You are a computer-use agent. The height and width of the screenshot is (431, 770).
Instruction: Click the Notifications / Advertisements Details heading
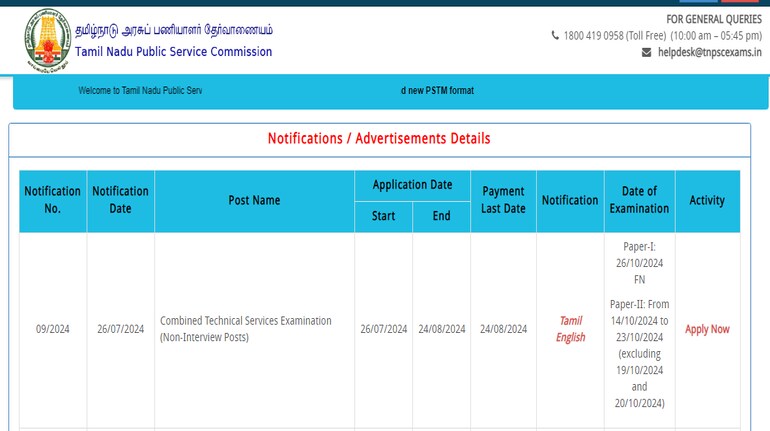coord(379,138)
